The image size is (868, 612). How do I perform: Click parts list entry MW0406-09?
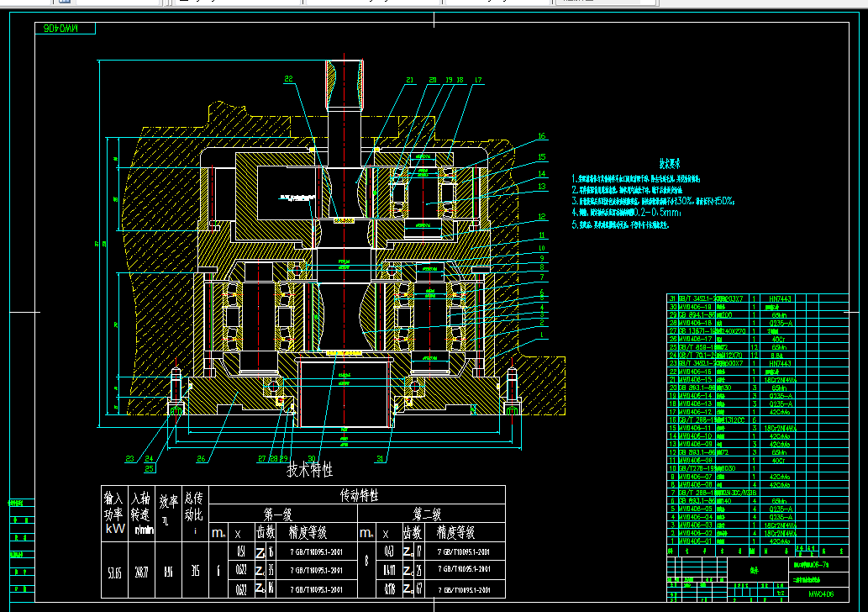(695, 444)
